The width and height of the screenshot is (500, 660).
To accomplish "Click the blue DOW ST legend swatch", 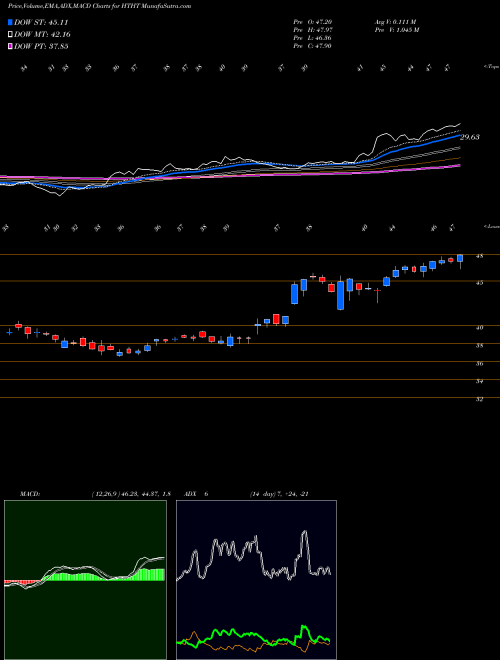I will tap(11, 23).
